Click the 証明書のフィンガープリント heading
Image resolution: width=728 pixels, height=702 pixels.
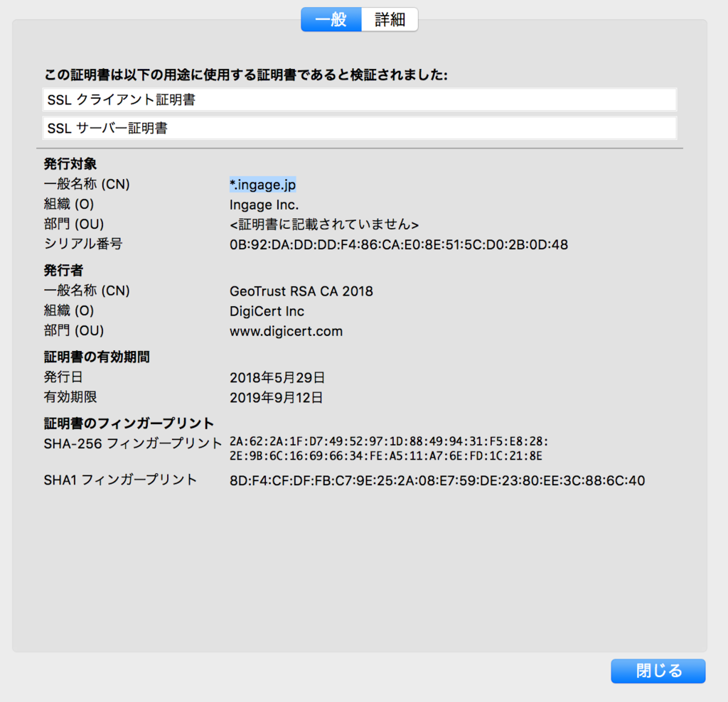129,423
